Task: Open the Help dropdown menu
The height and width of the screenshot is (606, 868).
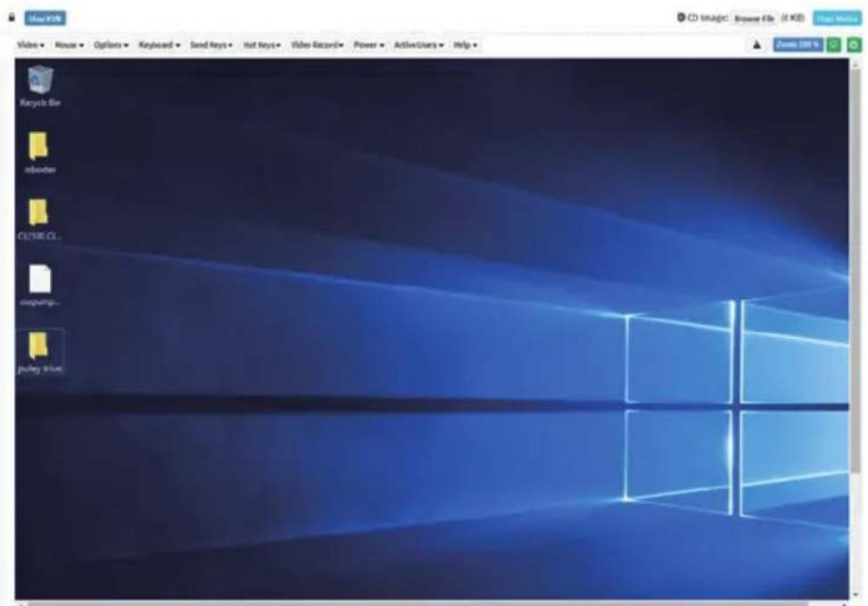Action: (x=465, y=45)
